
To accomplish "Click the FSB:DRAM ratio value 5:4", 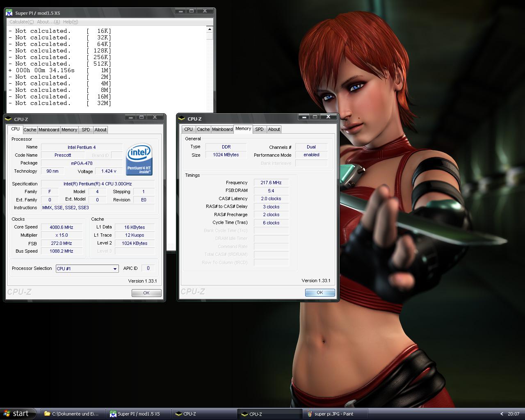I will click(271, 191).
